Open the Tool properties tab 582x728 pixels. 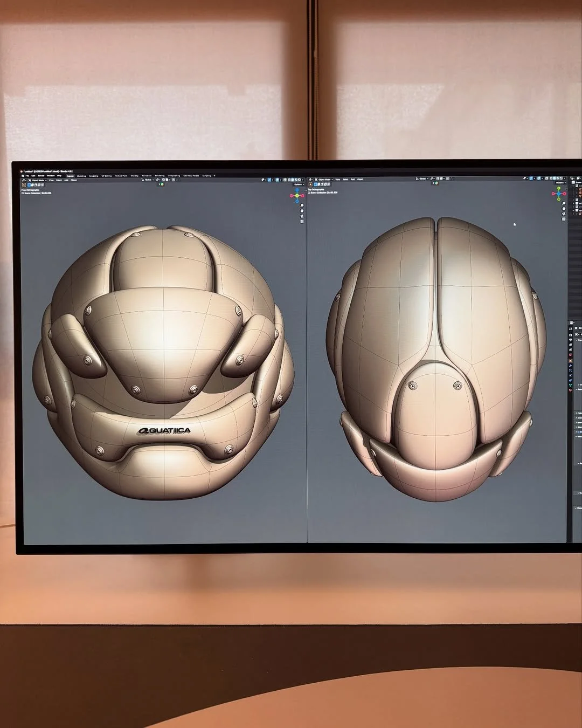pyautogui.click(x=571, y=329)
